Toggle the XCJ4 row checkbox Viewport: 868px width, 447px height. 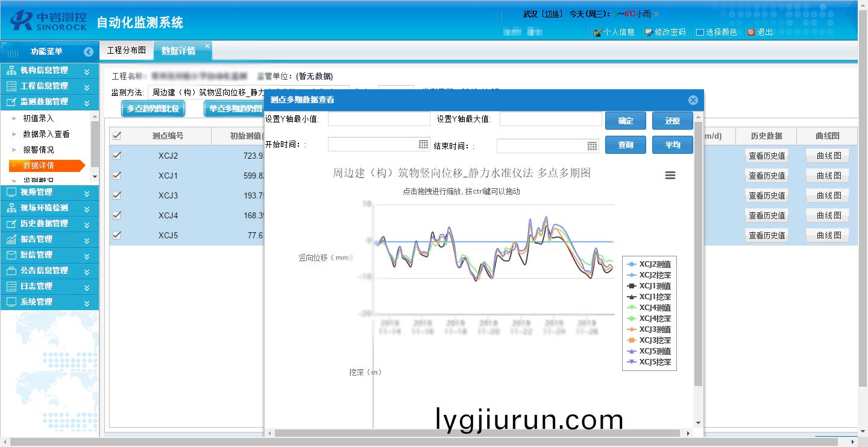[x=117, y=215]
